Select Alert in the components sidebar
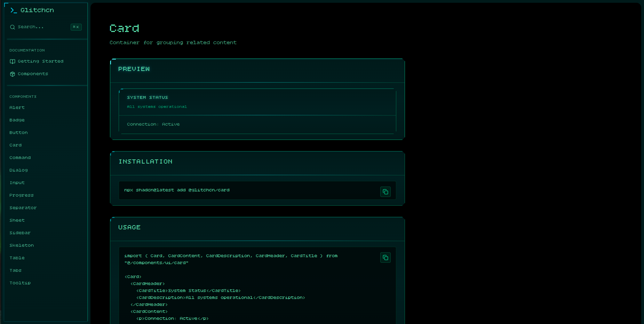This screenshot has width=644, height=324. [x=17, y=108]
